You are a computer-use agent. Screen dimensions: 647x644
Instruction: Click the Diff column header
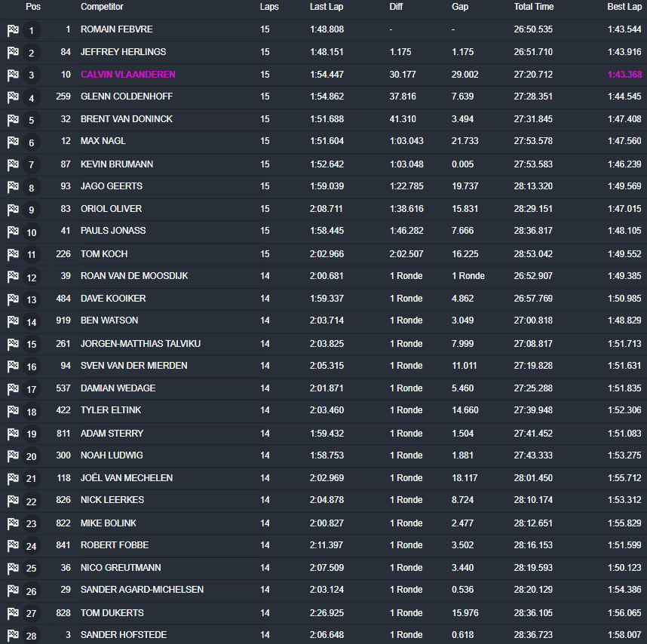click(x=396, y=8)
